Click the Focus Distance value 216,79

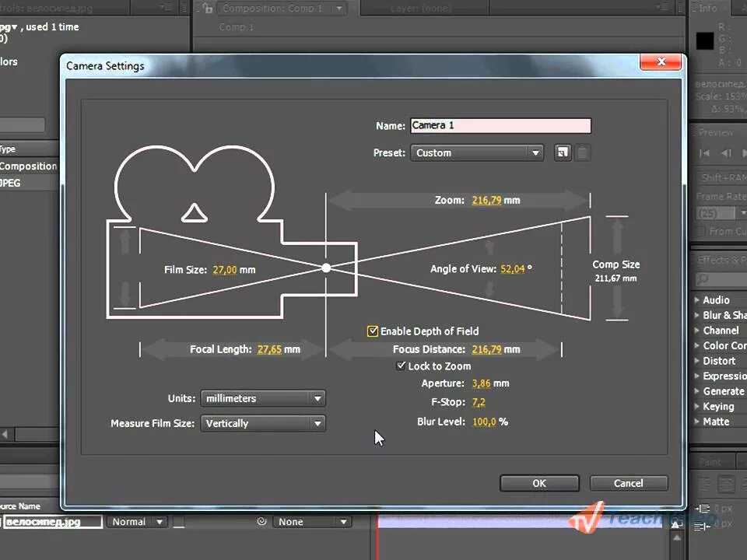(x=486, y=349)
